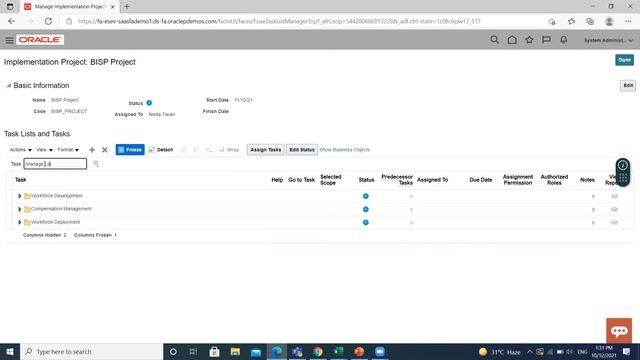Open browser Settings and more menu
Viewport: 640px width, 360px height.
click(628, 21)
